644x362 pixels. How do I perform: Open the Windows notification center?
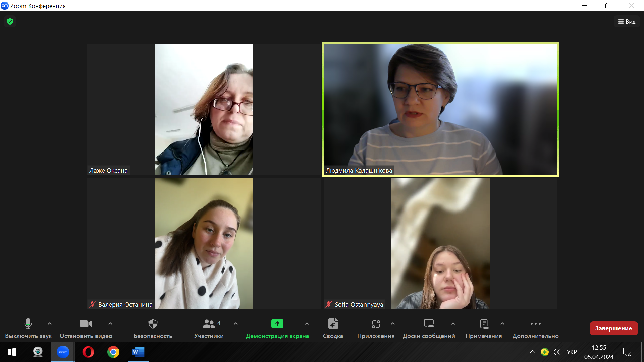[627, 352]
